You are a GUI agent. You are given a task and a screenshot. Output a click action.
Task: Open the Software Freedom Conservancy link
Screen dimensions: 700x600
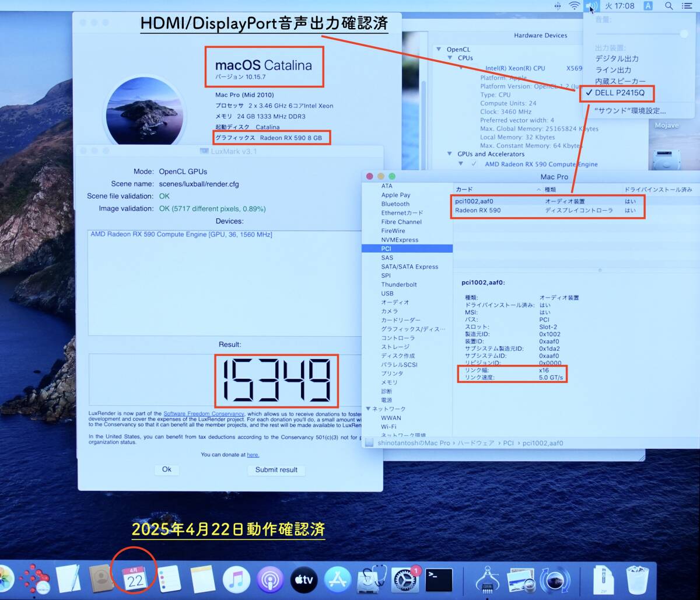(204, 414)
